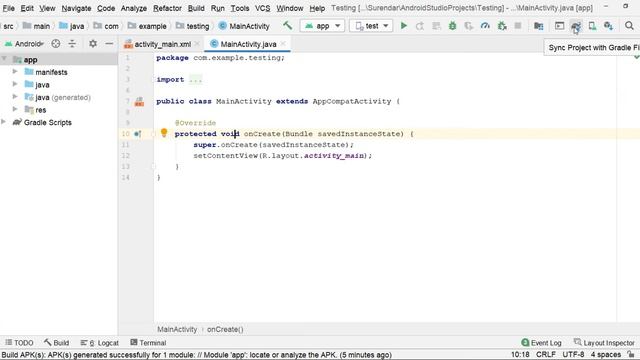Select the Gradle Scripts tree item

point(59,122)
